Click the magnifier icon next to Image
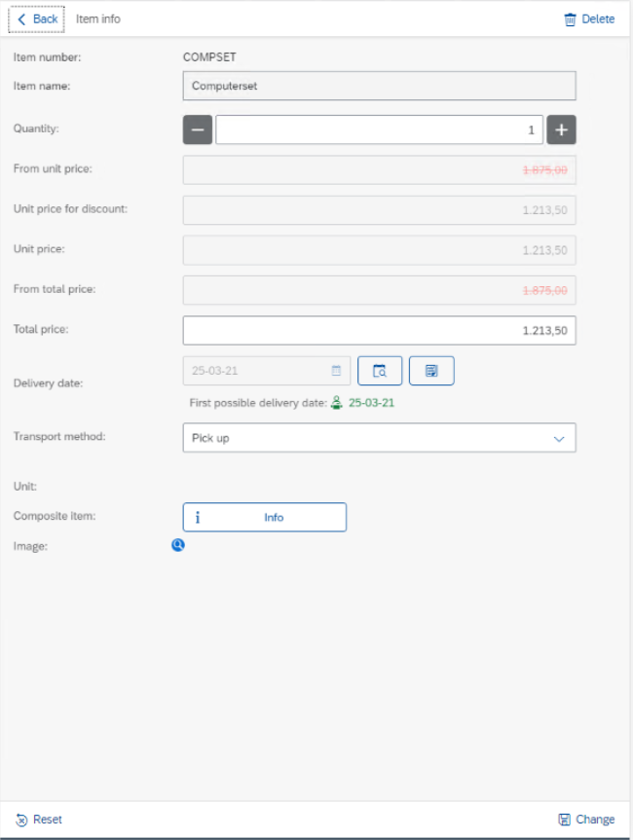 178,546
